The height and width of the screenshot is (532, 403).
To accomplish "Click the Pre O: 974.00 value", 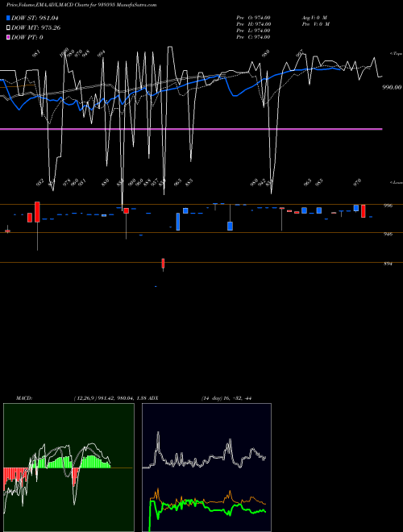I will pos(253,18).
